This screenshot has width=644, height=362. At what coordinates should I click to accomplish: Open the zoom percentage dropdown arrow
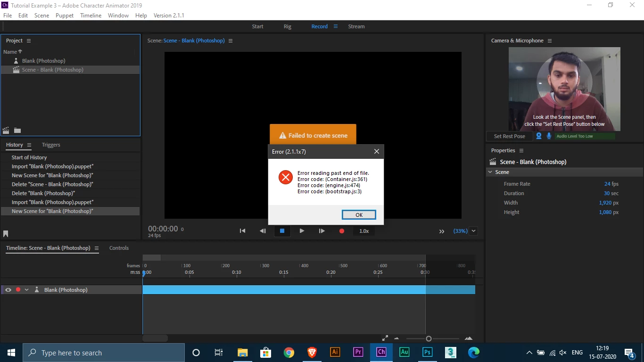(x=473, y=231)
